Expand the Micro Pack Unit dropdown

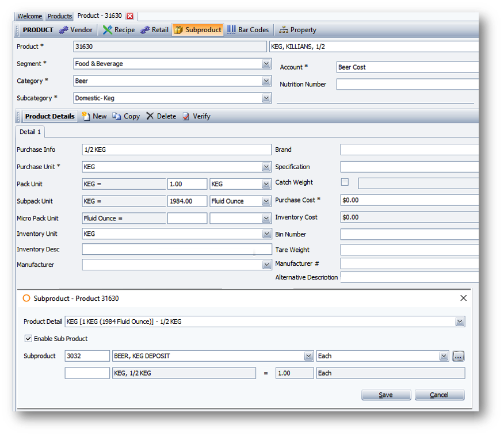266,219
